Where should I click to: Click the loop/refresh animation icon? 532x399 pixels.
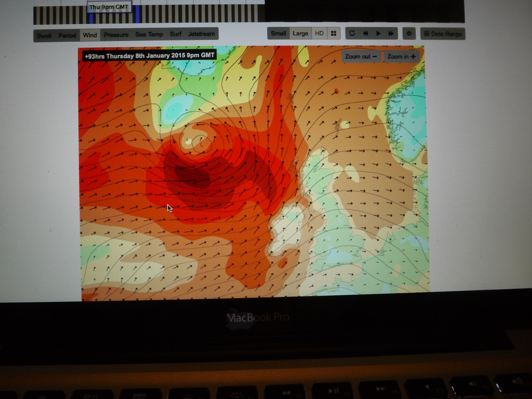(x=352, y=33)
